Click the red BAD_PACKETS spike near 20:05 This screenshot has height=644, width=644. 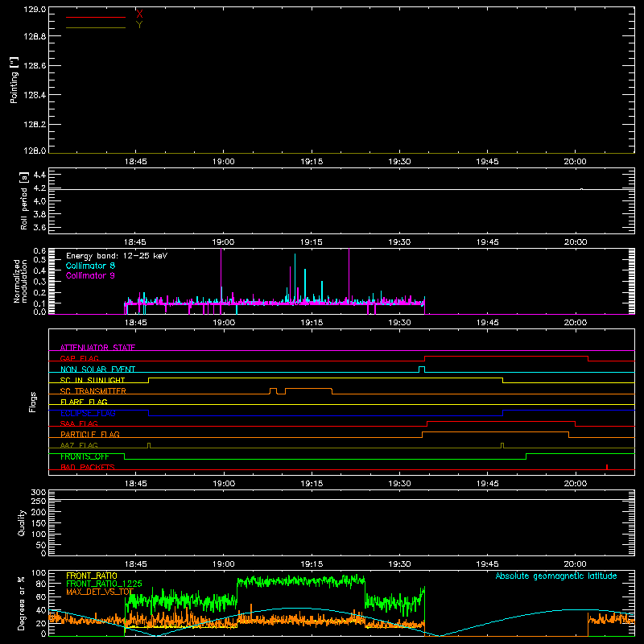607,467
